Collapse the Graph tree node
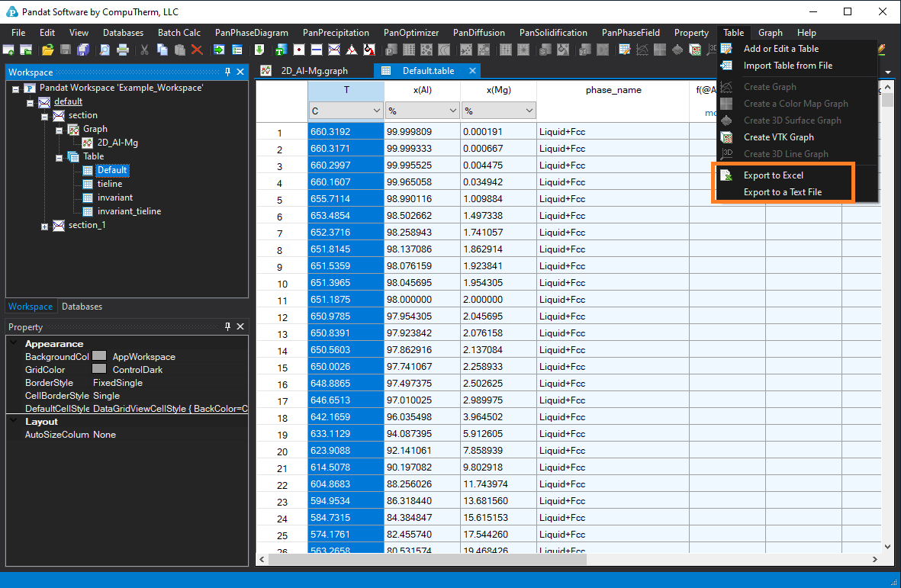Screen dimensions: 901x588 (59, 130)
